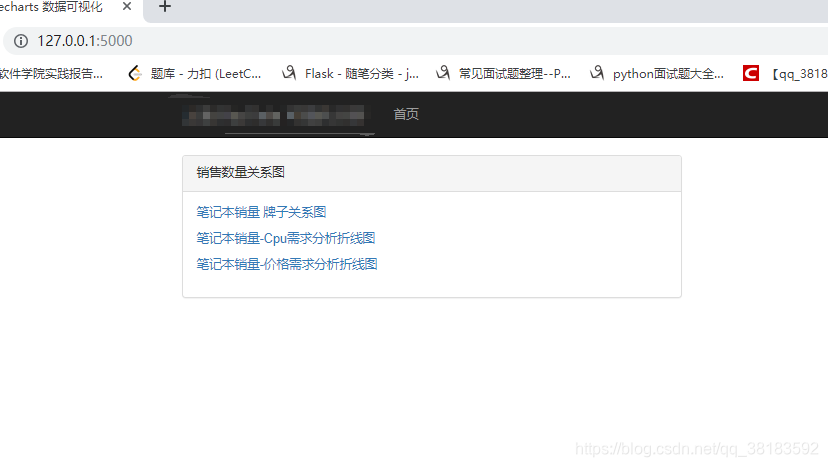This screenshot has height=467, width=828.
Task: Close the echarts 数据可视化 tab
Action: point(127,6)
